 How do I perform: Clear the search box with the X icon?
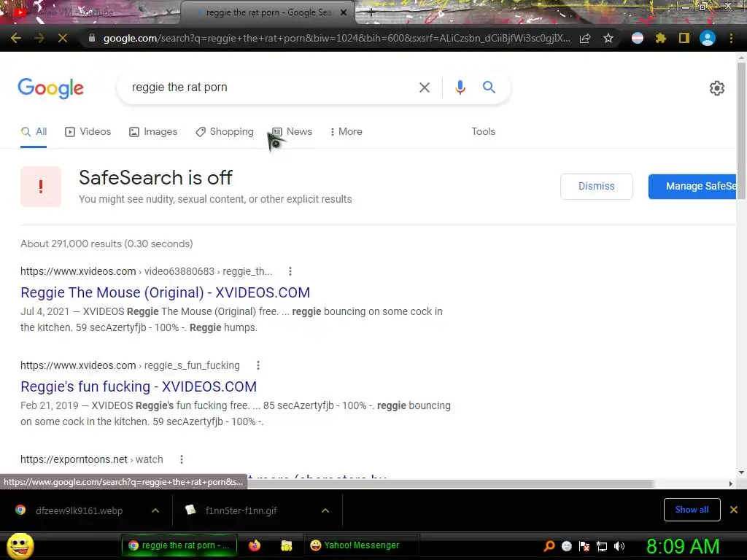pyautogui.click(x=424, y=87)
